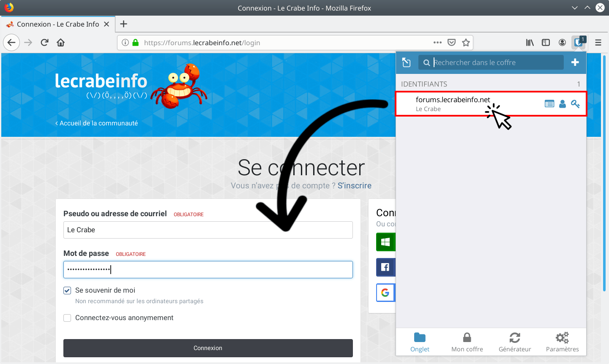The image size is (609, 364).
Task: Click the page vertical scrollbar
Action: click(604, 173)
